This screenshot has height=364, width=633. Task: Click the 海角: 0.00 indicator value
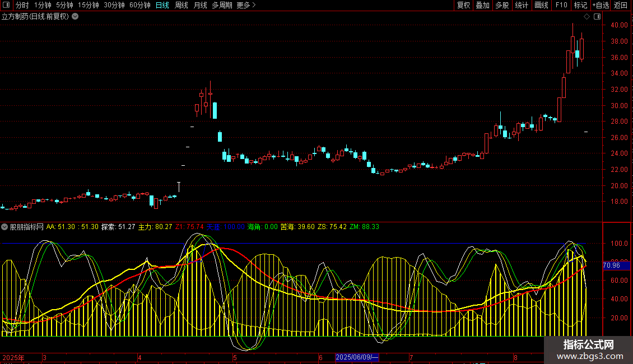coord(262,227)
